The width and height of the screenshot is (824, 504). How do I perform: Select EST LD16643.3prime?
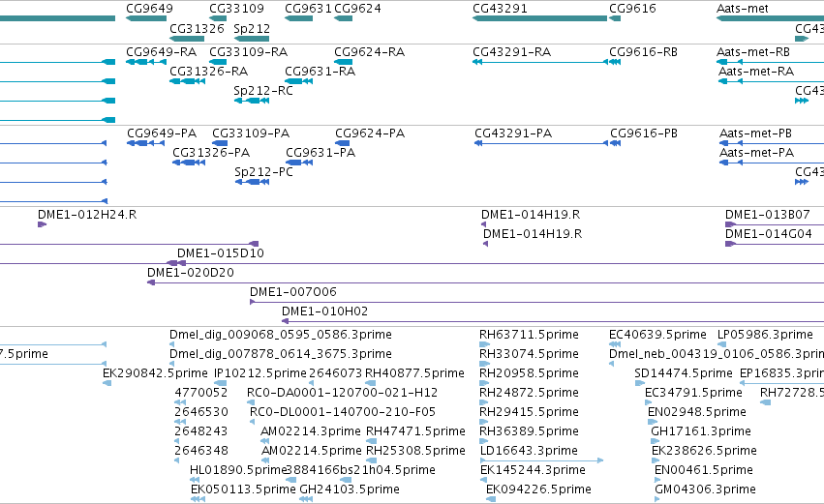click(x=529, y=452)
